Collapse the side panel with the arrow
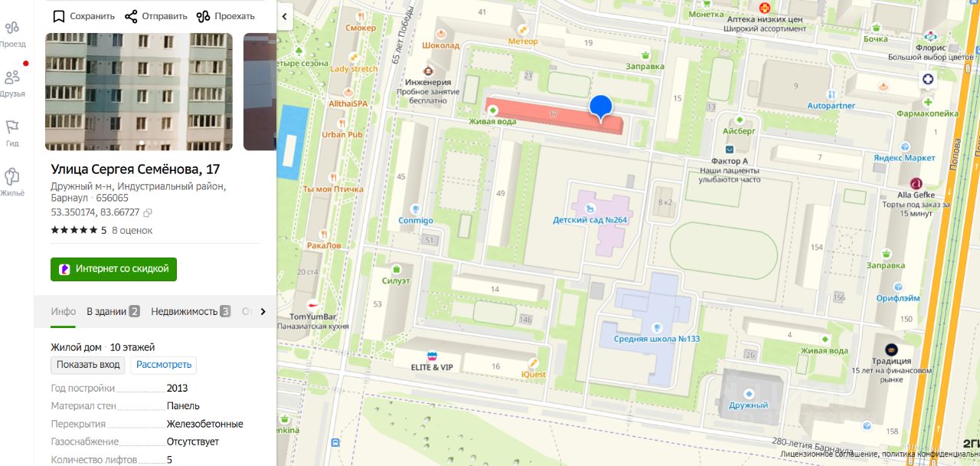 285,15
